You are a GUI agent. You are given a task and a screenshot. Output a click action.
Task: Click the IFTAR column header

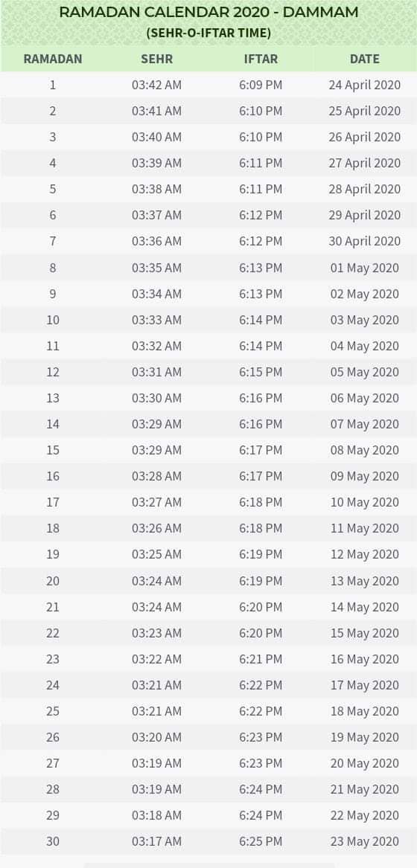pos(261,60)
